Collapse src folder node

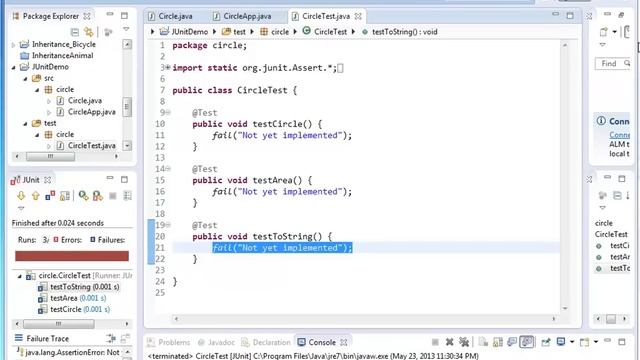pyautogui.click(x=25, y=78)
